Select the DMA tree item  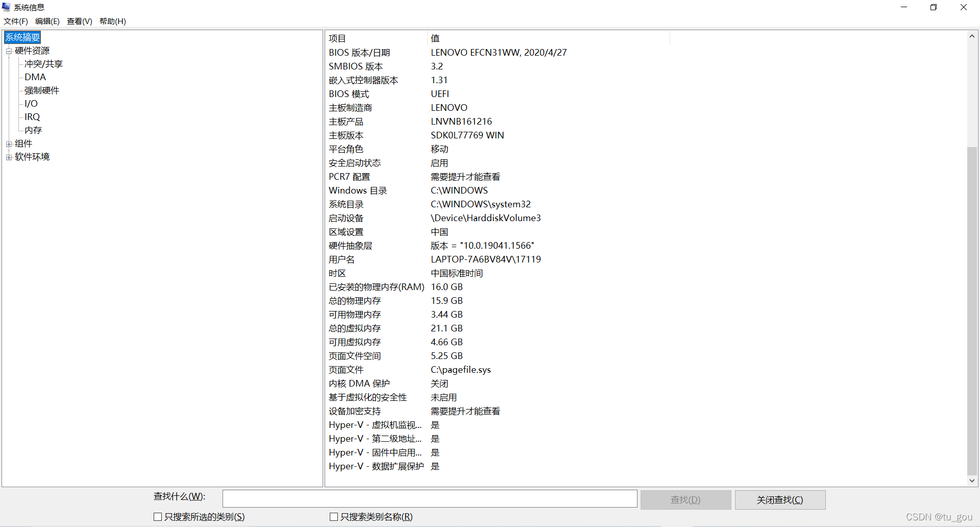click(35, 77)
